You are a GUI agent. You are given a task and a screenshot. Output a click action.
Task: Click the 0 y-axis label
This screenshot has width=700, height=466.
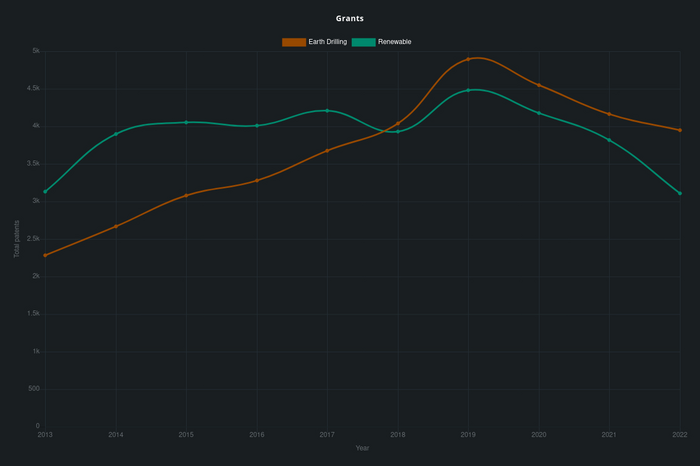click(38, 426)
